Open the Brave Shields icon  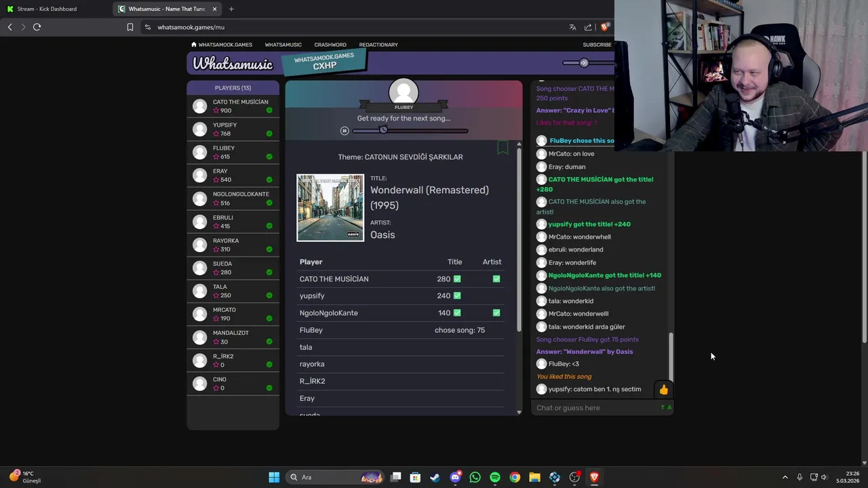pyautogui.click(x=605, y=27)
